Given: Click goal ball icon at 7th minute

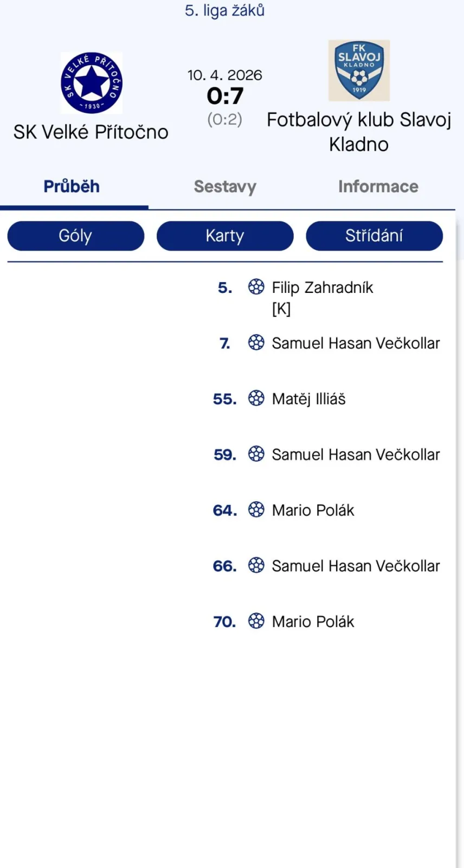Looking at the screenshot, I should point(256,342).
